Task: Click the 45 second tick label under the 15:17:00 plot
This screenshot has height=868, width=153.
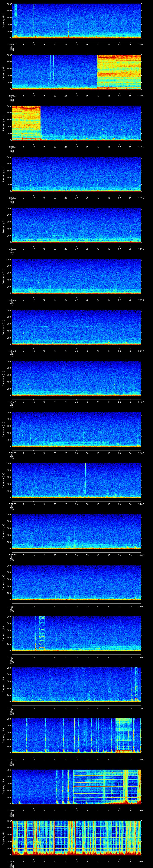Action: click(109, 249)
